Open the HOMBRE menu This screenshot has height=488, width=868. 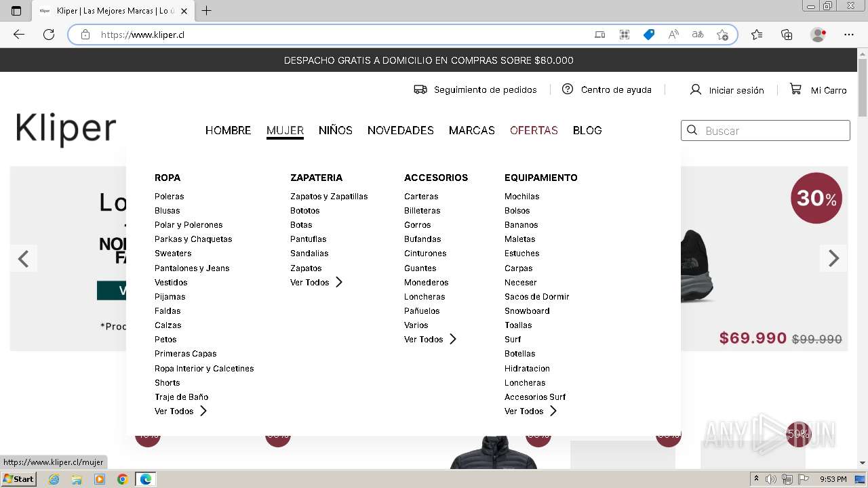point(229,130)
